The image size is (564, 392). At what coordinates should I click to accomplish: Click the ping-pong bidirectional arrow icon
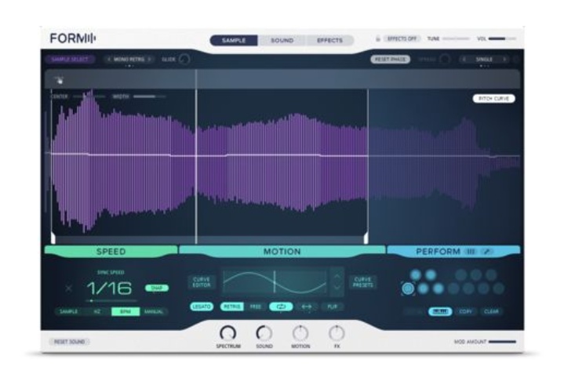click(x=307, y=307)
